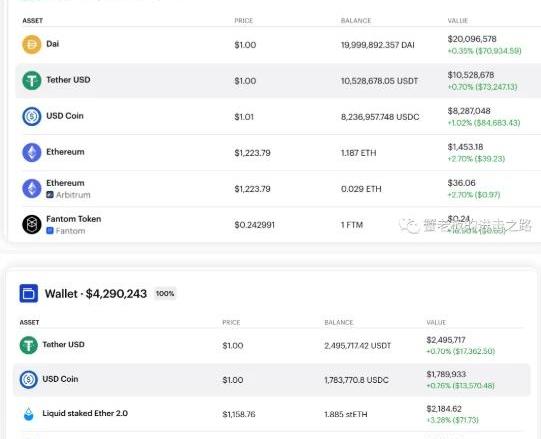Select USD Coin name in upper table
541x439 pixels.
[65, 116]
